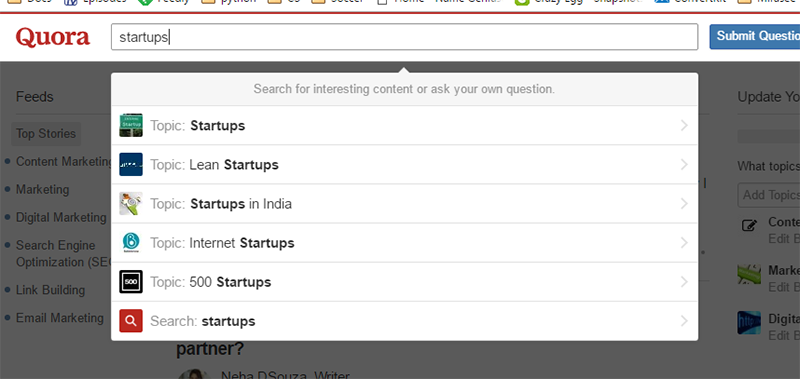Click the 500 Startups logo icon
The image size is (800, 379).
pos(131,282)
